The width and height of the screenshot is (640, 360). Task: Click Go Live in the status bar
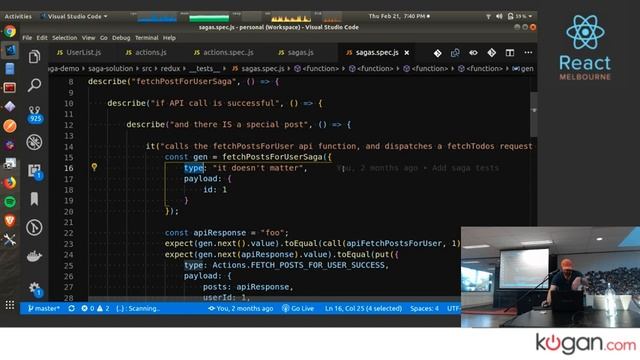pyautogui.click(x=298, y=309)
